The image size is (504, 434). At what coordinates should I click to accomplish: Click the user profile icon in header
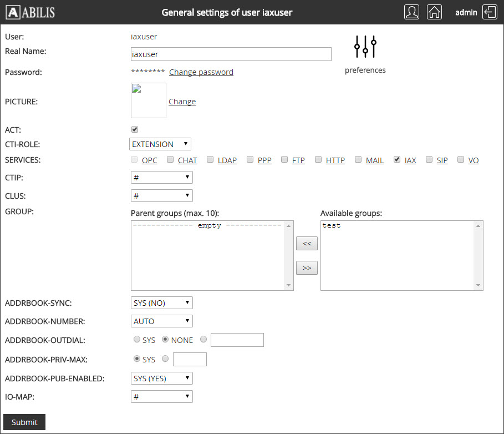411,12
